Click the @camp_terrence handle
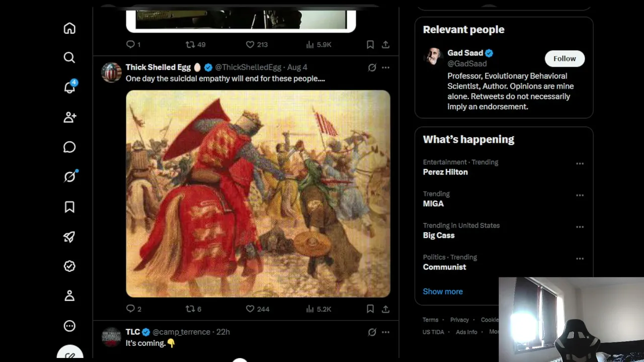 pos(181,332)
